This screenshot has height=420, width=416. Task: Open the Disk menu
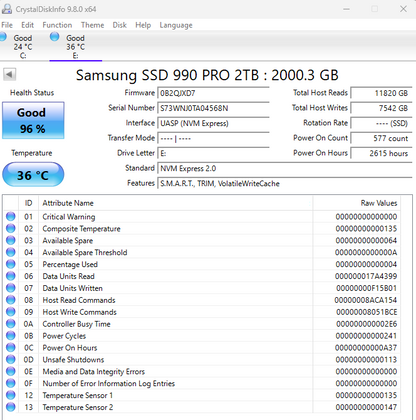point(119,25)
